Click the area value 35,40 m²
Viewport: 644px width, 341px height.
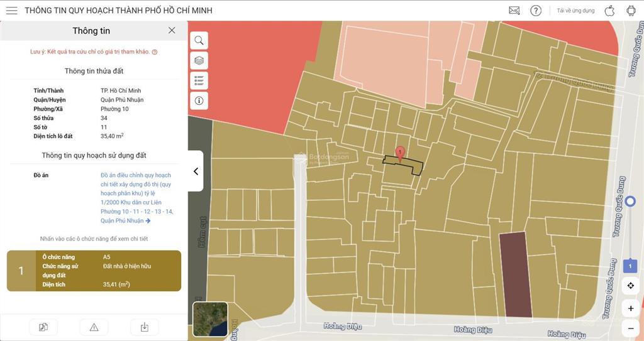112,136
